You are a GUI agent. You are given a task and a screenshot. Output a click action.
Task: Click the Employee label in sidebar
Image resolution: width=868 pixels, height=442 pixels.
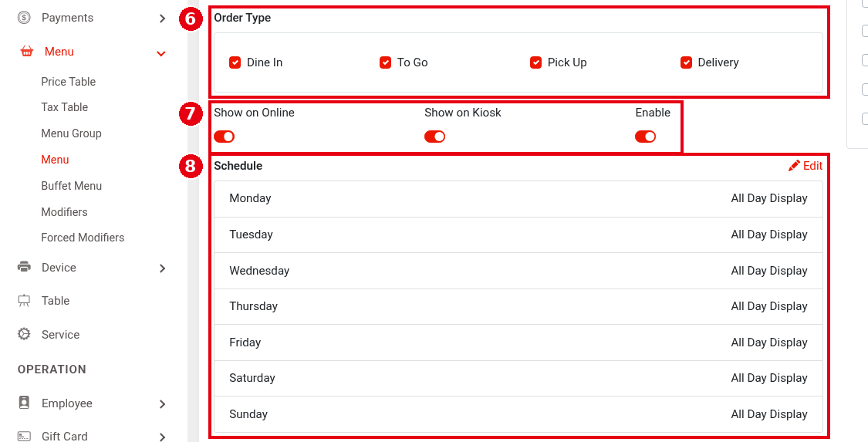[x=66, y=403]
